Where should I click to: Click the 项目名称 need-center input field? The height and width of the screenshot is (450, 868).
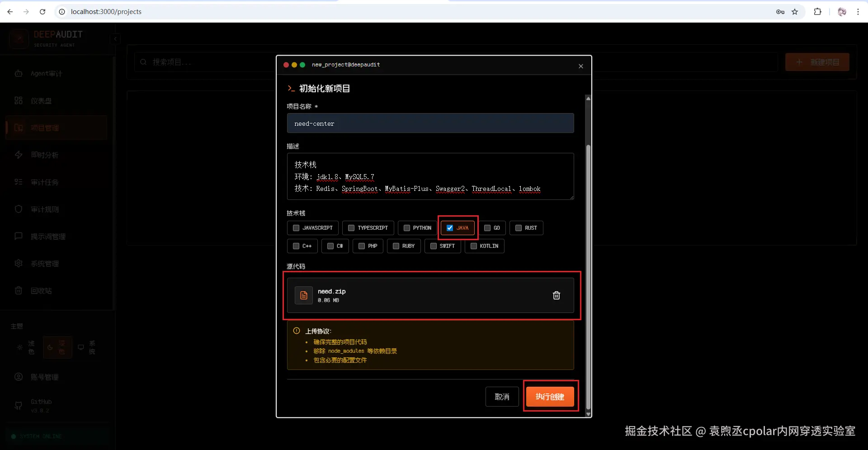[x=430, y=123]
